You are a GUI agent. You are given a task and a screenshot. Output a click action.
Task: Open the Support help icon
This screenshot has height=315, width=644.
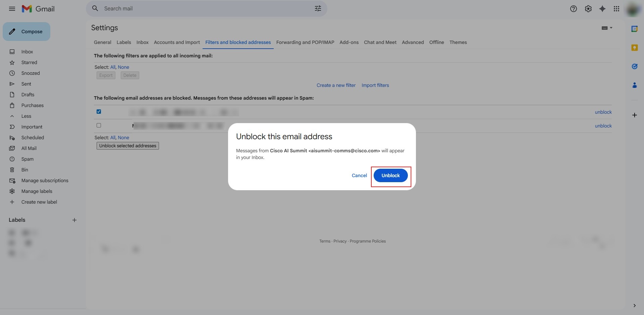click(x=573, y=9)
